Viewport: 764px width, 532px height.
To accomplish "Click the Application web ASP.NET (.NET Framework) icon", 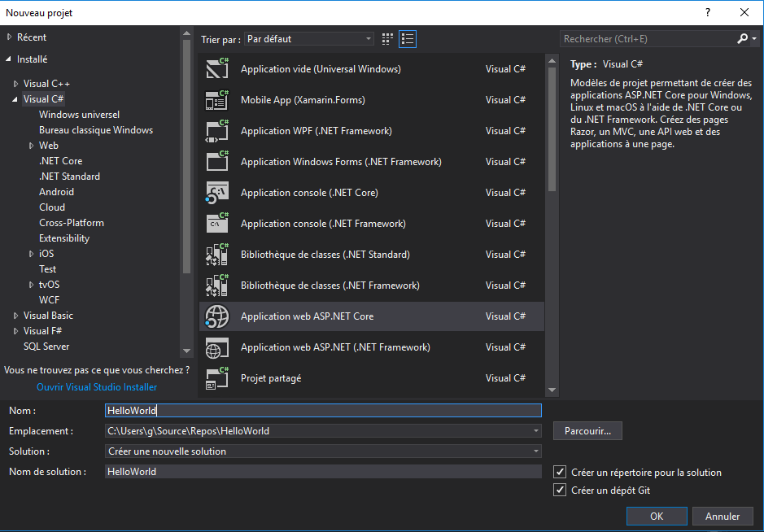I will pos(217,347).
